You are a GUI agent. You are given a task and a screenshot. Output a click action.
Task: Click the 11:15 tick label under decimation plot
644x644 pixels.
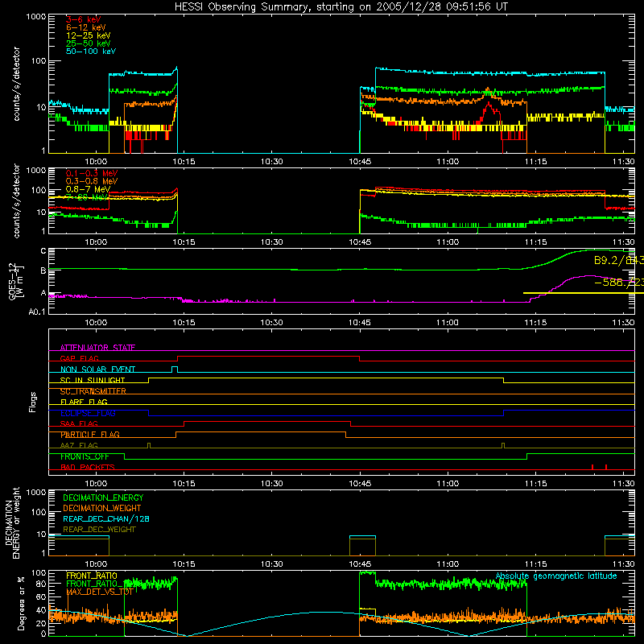click(535, 564)
